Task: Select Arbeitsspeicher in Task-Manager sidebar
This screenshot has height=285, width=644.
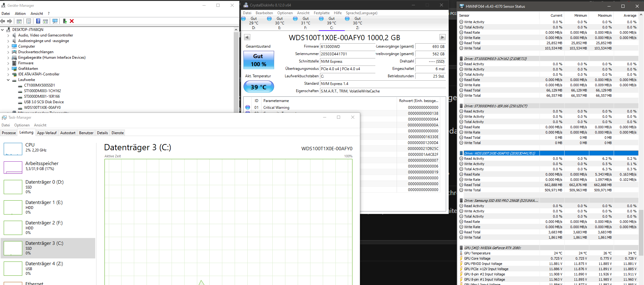Action: click(48, 167)
